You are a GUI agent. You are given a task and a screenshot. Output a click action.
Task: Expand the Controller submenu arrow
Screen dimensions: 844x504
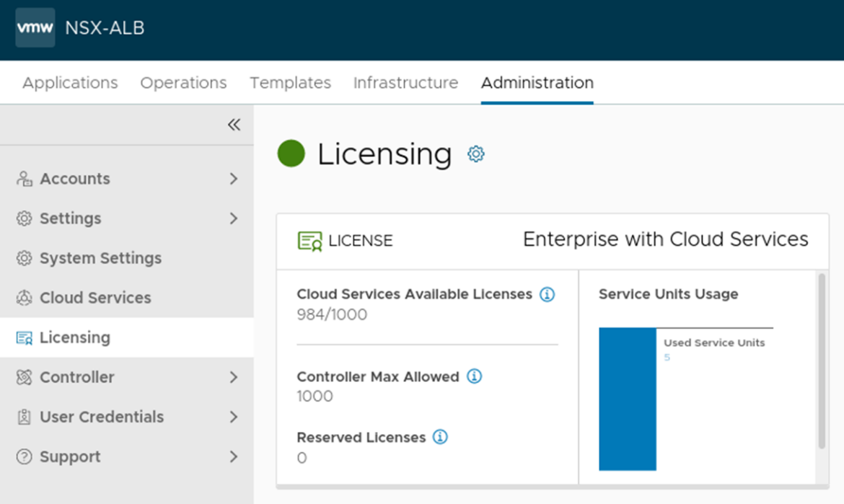[x=234, y=377]
